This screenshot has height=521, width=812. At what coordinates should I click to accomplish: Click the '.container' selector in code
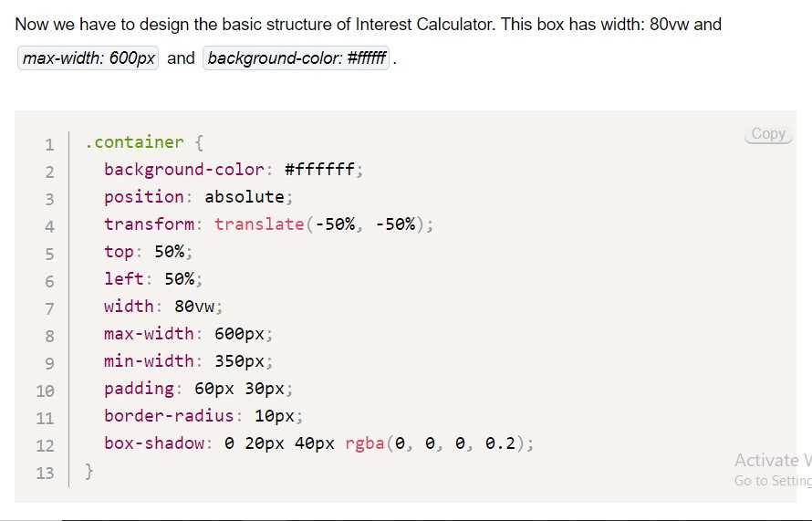point(134,142)
